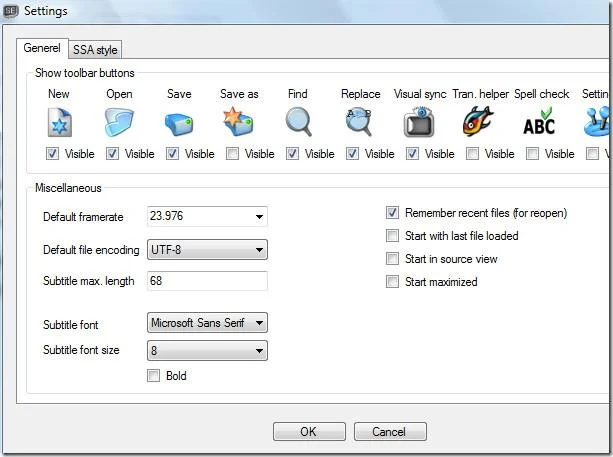This screenshot has height=457, width=613.
Task: Enable Start with last file loaded
Action: coord(393,236)
